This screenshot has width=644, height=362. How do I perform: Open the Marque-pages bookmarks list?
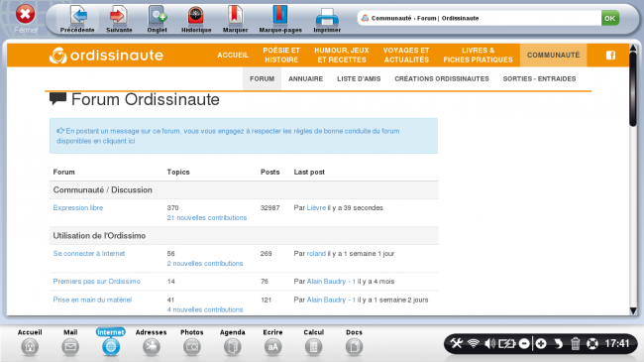[280, 19]
